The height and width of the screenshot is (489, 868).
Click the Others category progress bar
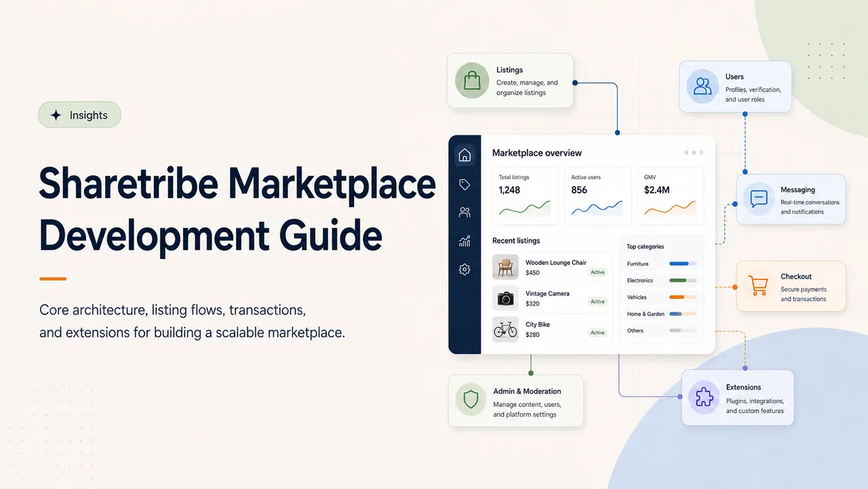coord(683,330)
